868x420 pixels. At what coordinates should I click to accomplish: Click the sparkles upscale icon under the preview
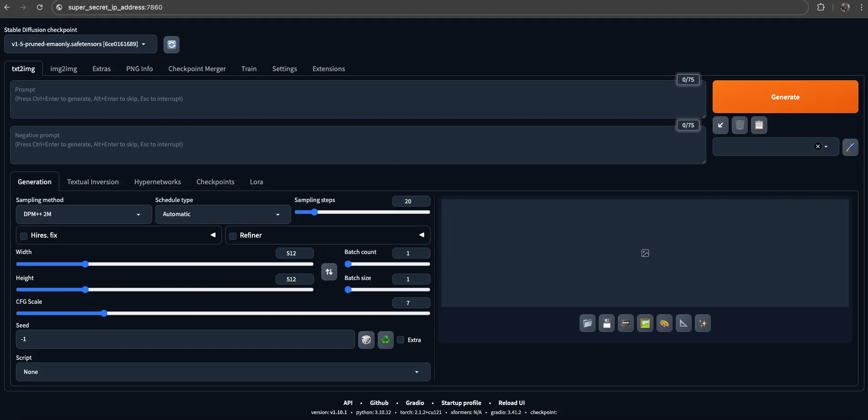702,323
